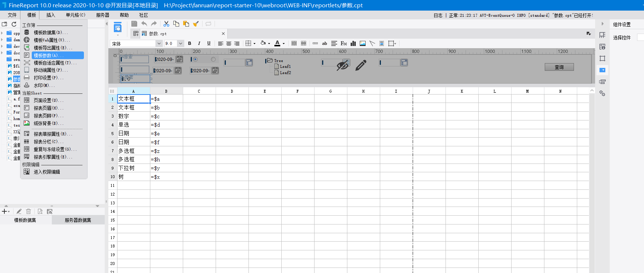The width and height of the screenshot is (644, 273).
Task: Insert image icon in cell toolbar
Action: pyautogui.click(x=363, y=43)
